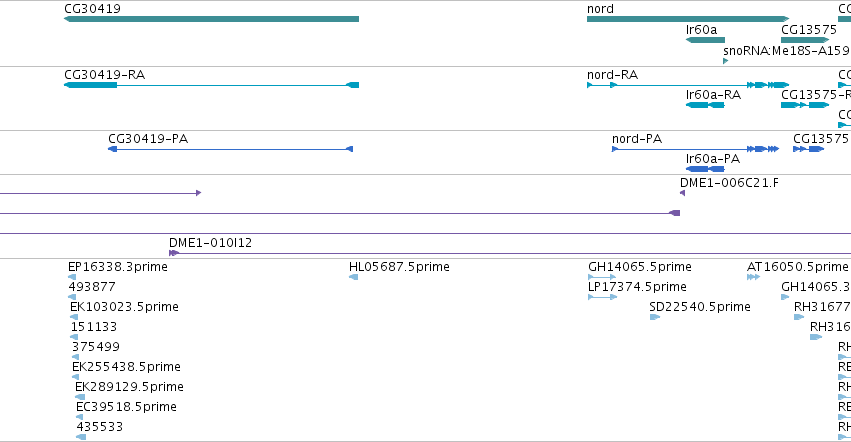The width and height of the screenshot is (851, 442).
Task: Select the nord-RA transcript exons
Action: pos(688,85)
